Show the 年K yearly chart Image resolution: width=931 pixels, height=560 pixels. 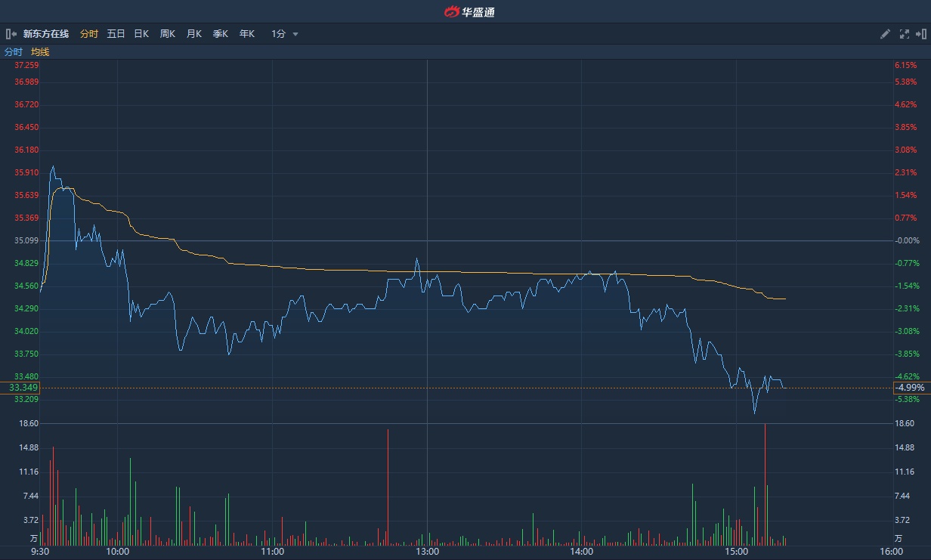point(247,34)
